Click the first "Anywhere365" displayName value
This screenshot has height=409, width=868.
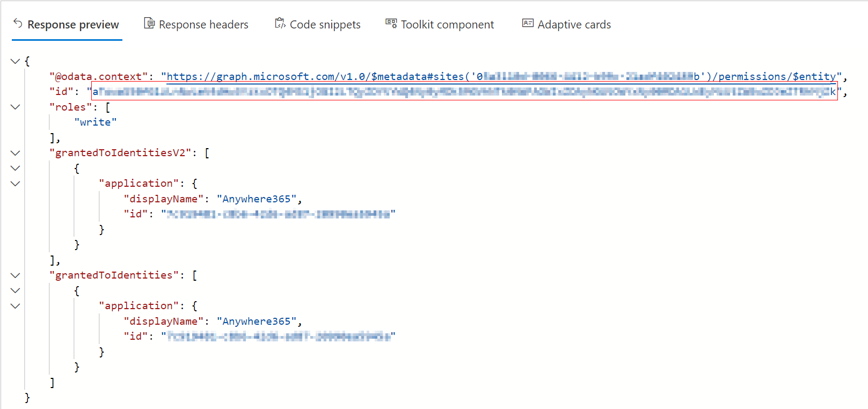(257, 199)
